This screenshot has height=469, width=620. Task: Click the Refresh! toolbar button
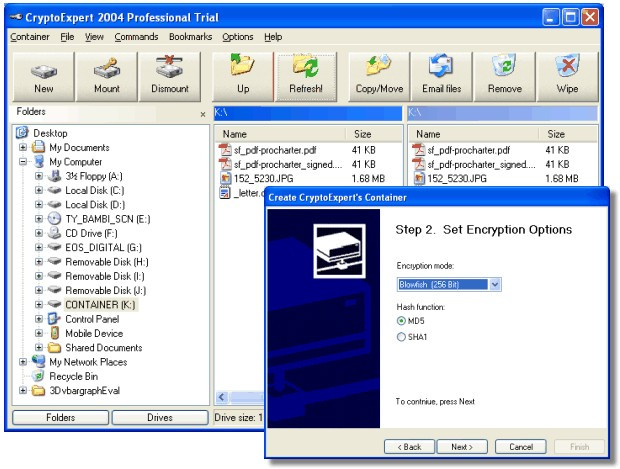coord(306,77)
